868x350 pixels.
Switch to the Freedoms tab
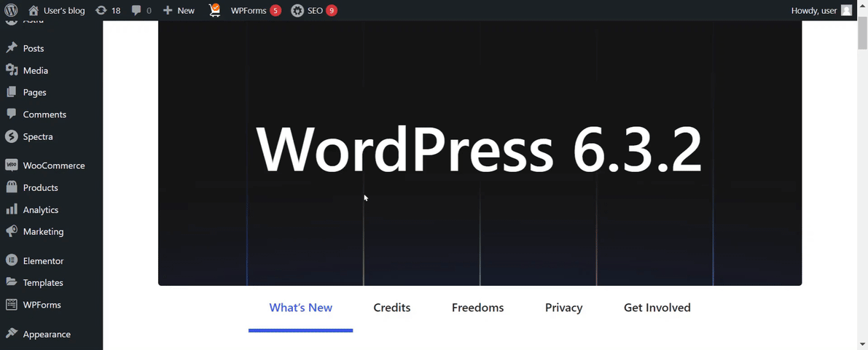(478, 308)
